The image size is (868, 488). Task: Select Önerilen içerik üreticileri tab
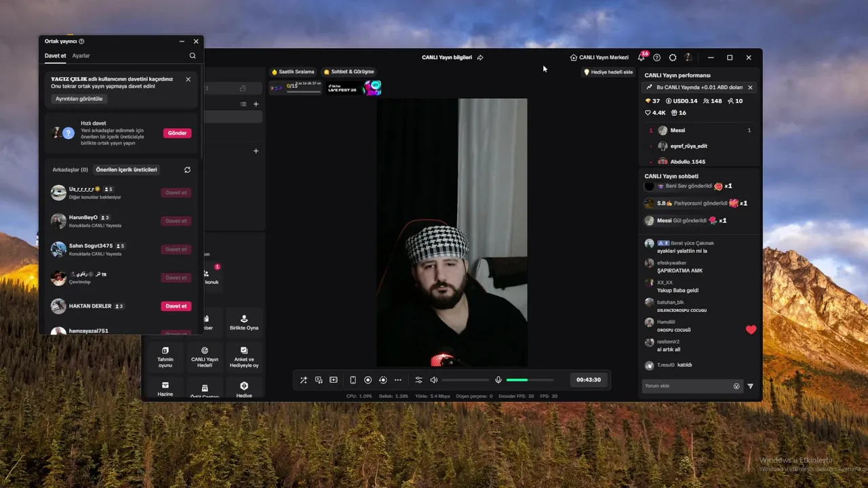(126, 170)
